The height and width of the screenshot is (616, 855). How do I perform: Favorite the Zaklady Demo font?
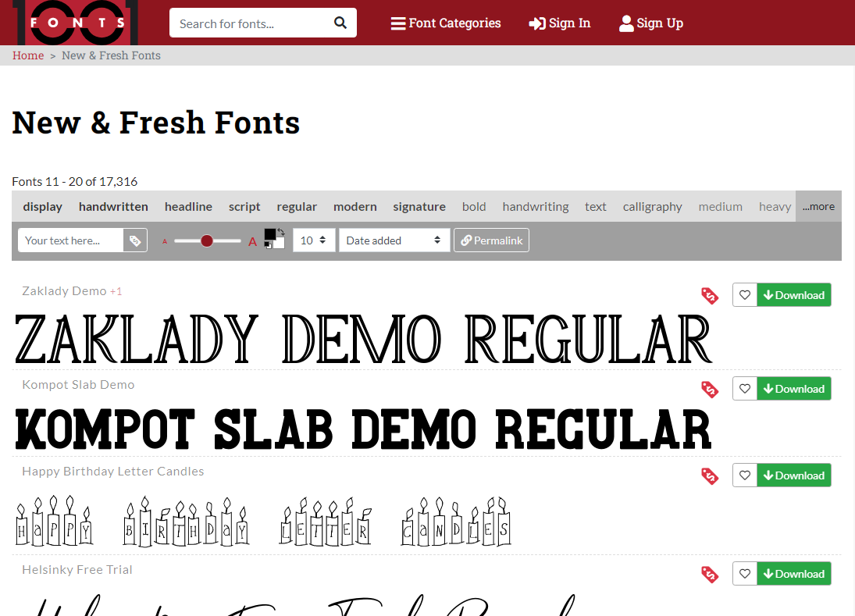click(745, 295)
